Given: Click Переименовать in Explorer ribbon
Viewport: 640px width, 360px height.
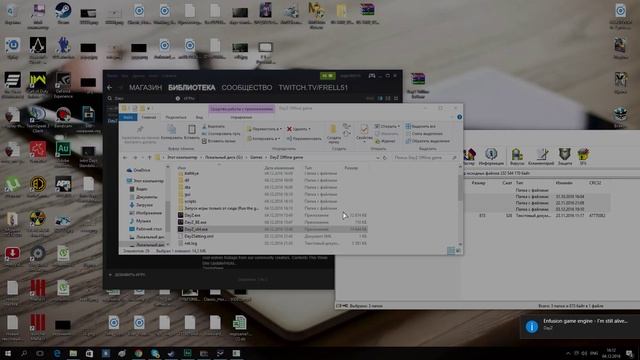Looking at the screenshot, I should pos(304,138).
